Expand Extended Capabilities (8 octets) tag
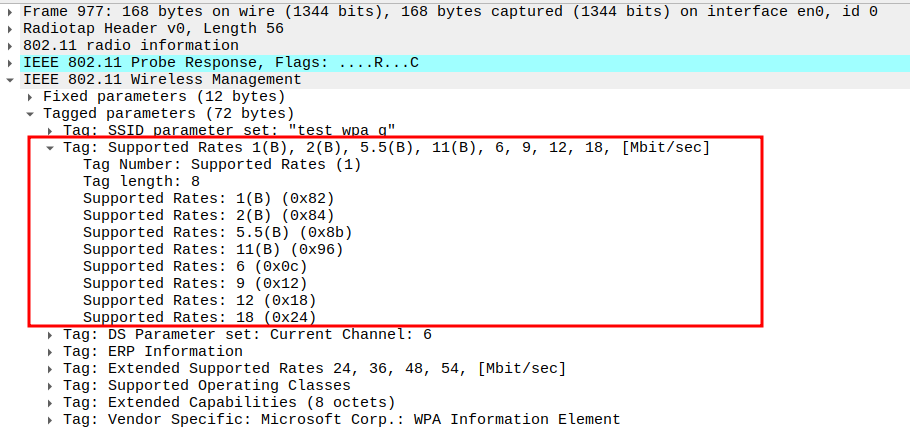Screen dimensions: 910x448 pyautogui.click(x=51, y=402)
